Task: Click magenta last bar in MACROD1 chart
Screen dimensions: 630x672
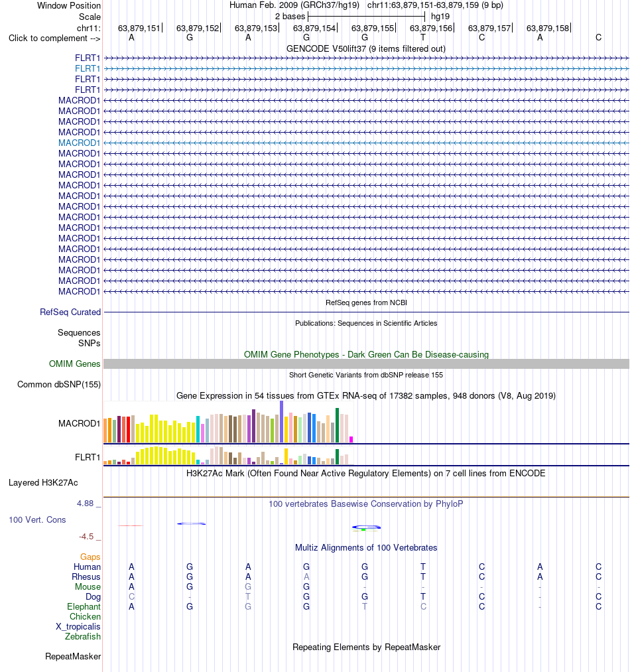Action: click(x=351, y=439)
